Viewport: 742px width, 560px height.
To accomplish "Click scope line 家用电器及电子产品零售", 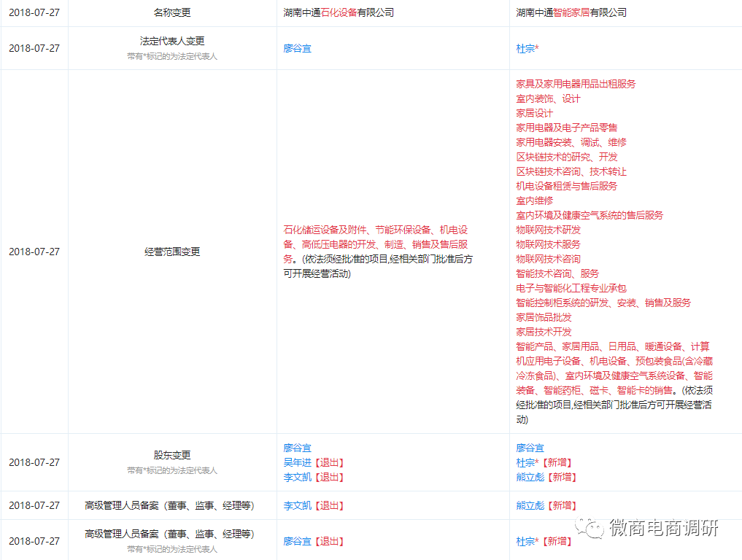I will (x=566, y=128).
